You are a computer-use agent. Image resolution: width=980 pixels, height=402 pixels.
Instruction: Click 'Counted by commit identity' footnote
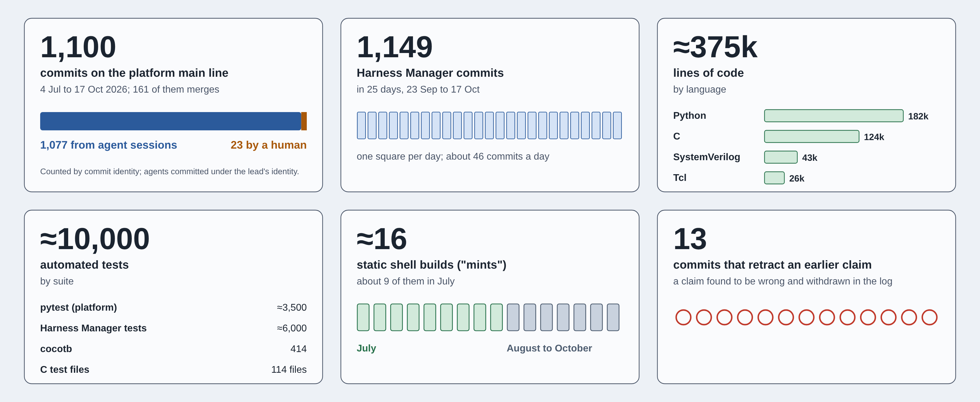(x=170, y=172)
